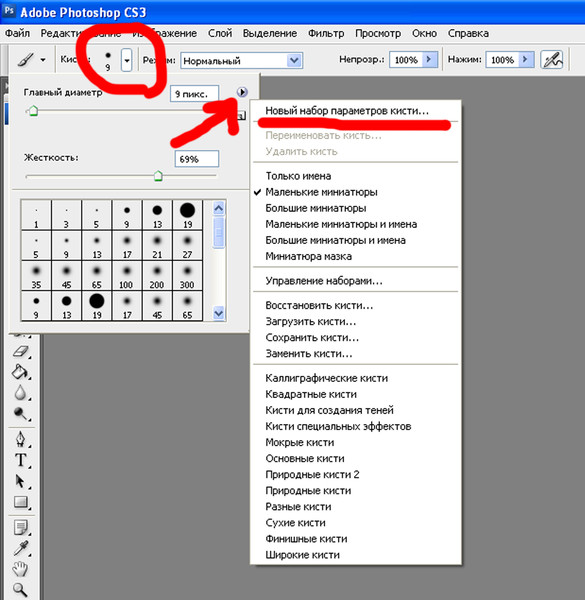This screenshot has height=600, width=585.
Task: Open the Слой menu
Action: pos(220,34)
